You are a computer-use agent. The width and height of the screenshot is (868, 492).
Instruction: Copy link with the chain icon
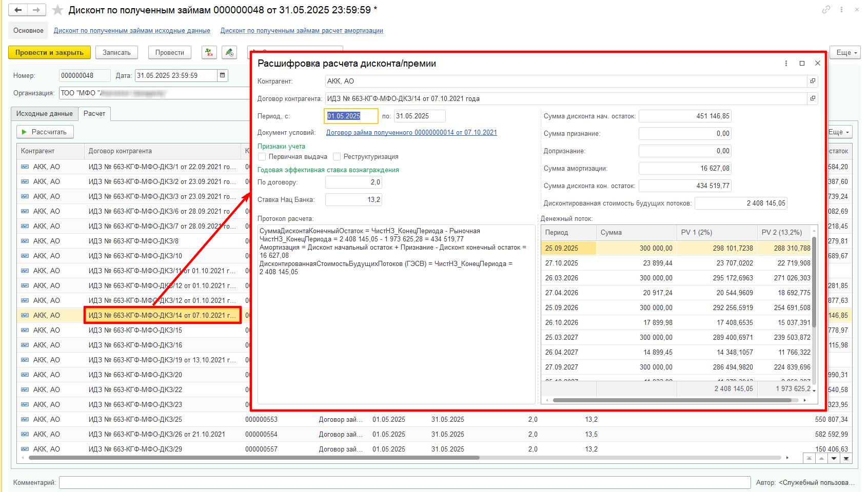826,10
